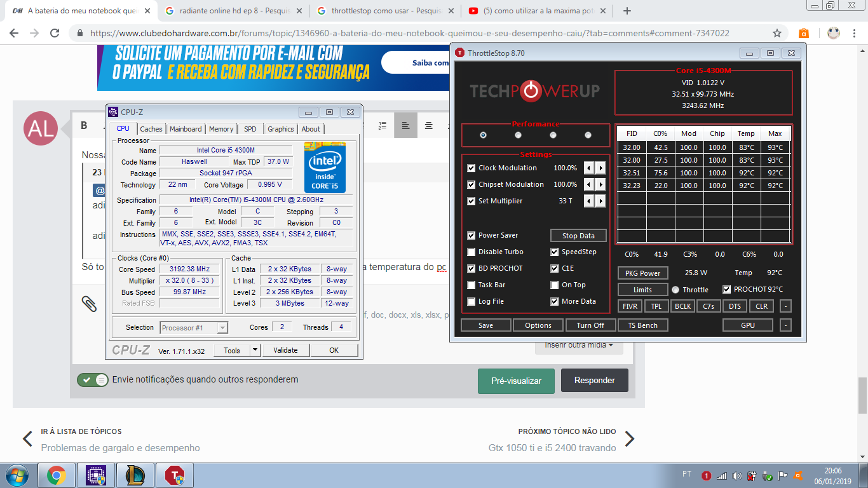Screen dimensions: 868x488
Task: Uncheck the Set Multiplier checkbox
Action: tap(471, 201)
